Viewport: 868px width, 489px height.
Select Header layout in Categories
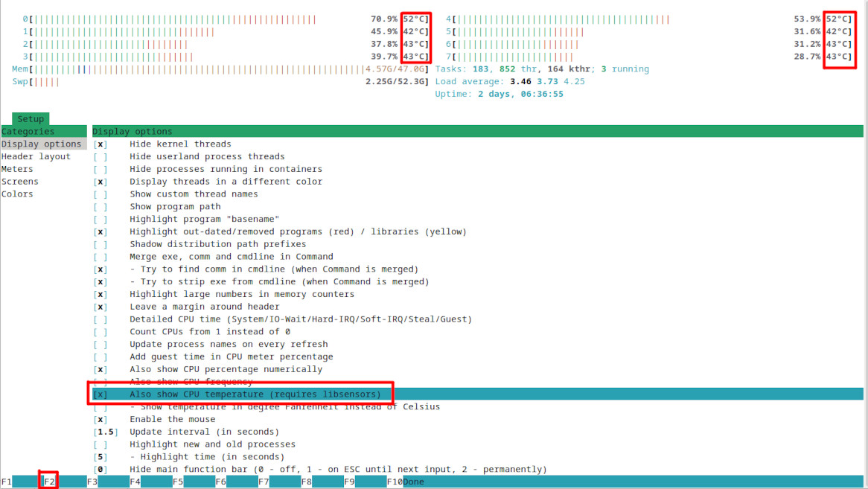click(36, 156)
